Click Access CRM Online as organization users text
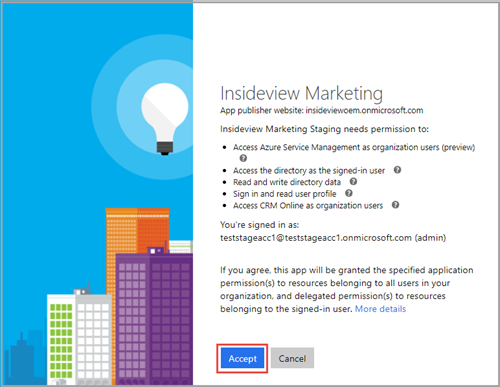This screenshot has height=387, width=500. [308, 206]
